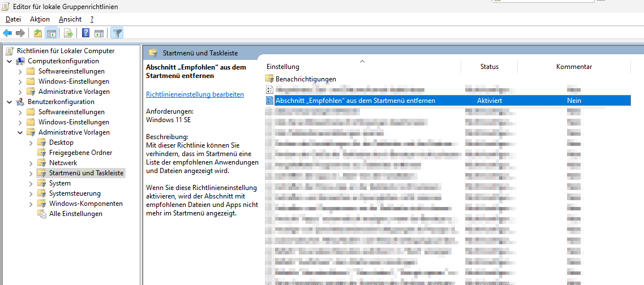The width and height of the screenshot is (644, 285).
Task: Select Administrative Vorlagen label under Computerkonfiguration
Action: (x=74, y=92)
